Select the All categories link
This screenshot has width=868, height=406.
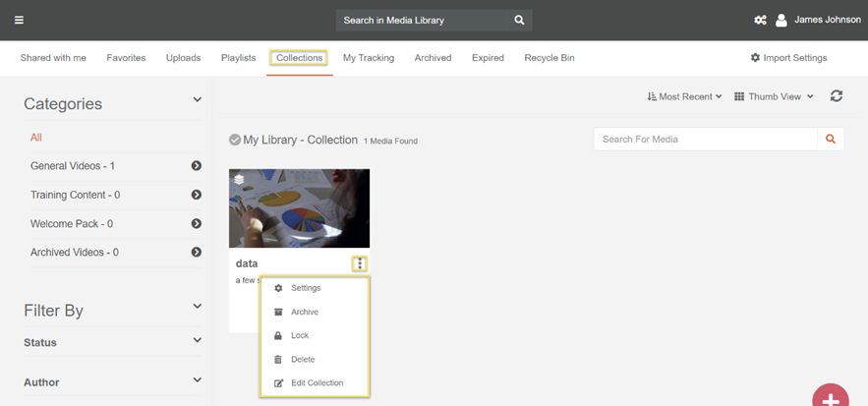tap(36, 138)
